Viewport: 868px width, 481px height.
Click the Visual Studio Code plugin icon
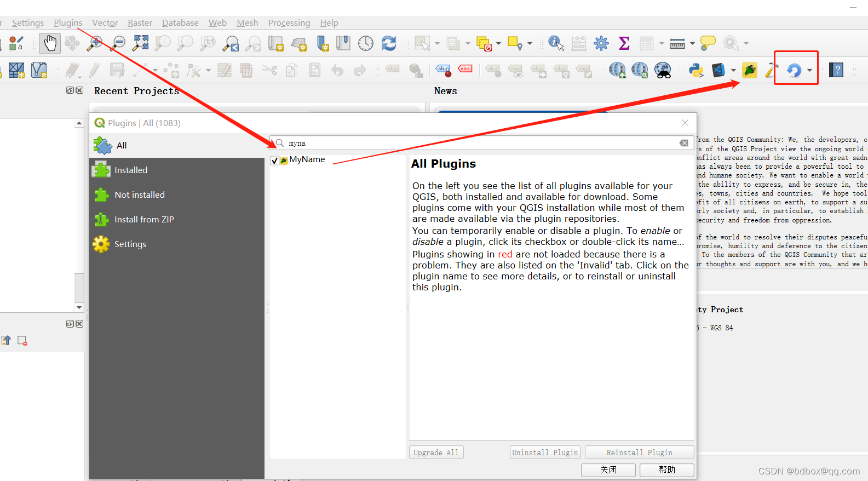718,70
